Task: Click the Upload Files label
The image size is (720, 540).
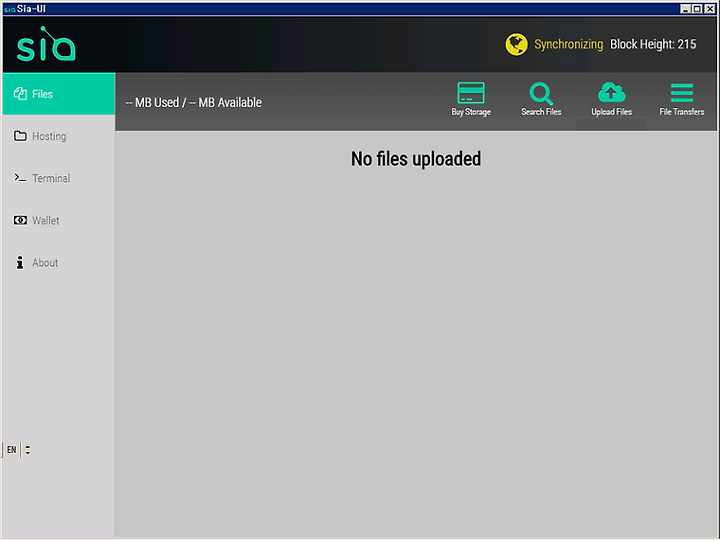Action: 611,112
